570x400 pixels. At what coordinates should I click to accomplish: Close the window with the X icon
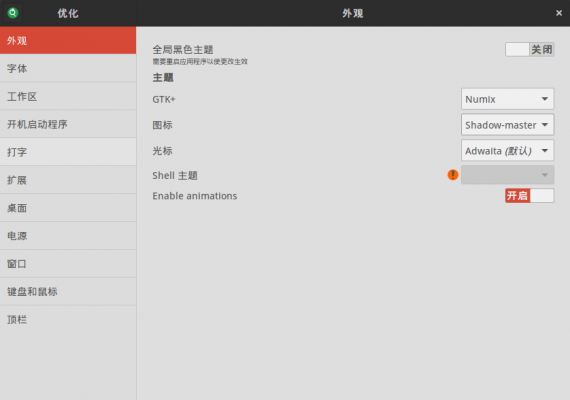[559, 13]
